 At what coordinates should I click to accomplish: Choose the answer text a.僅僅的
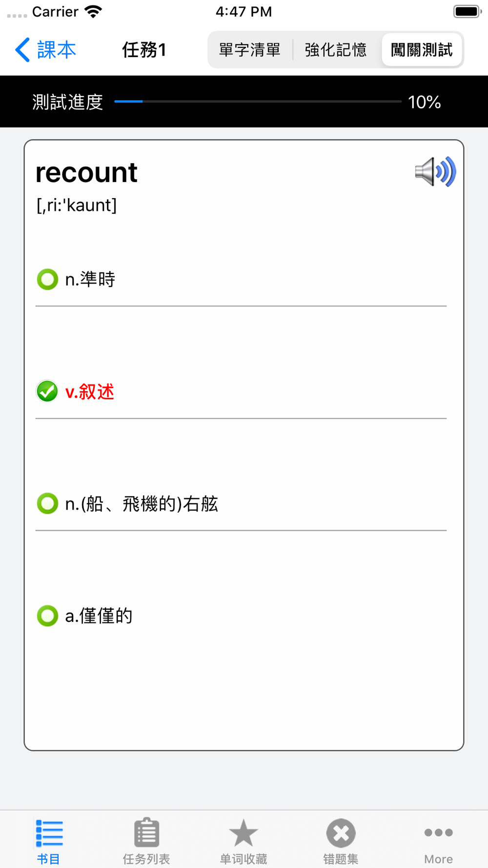[99, 616]
